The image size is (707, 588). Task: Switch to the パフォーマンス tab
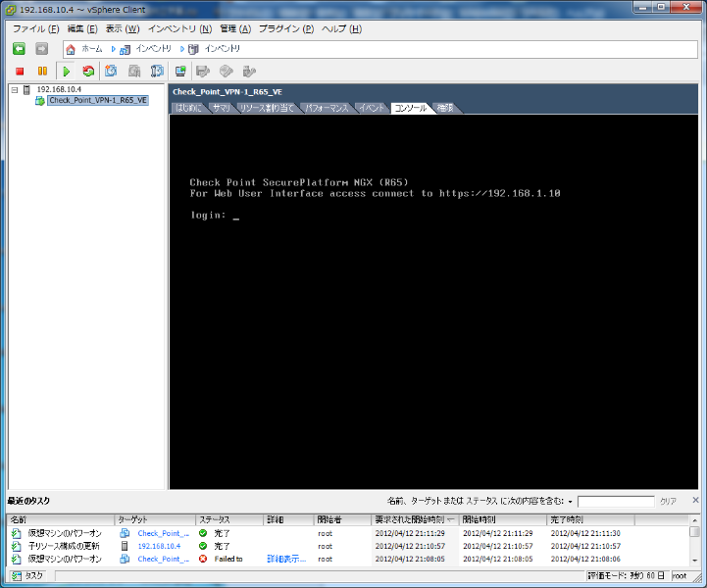327,108
